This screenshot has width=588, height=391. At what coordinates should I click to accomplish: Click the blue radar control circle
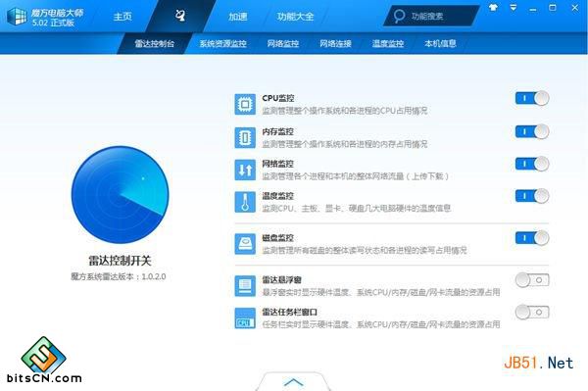point(120,195)
